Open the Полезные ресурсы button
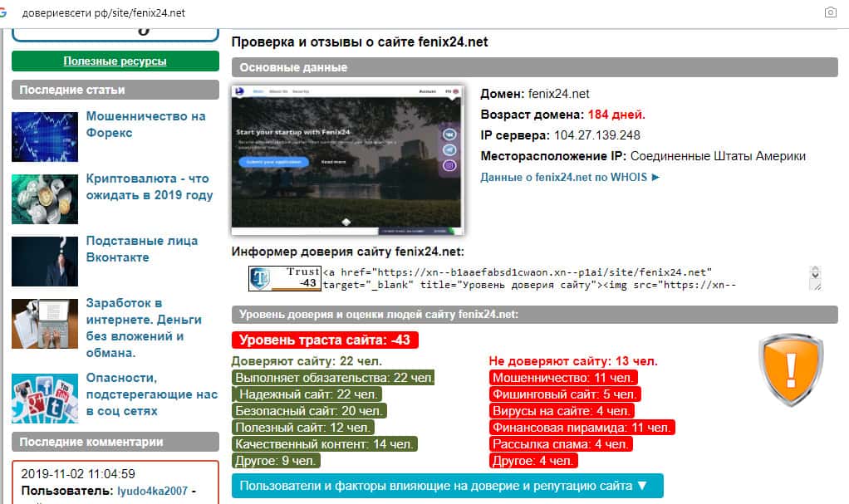Screen dimensions: 849x504 click(x=115, y=61)
